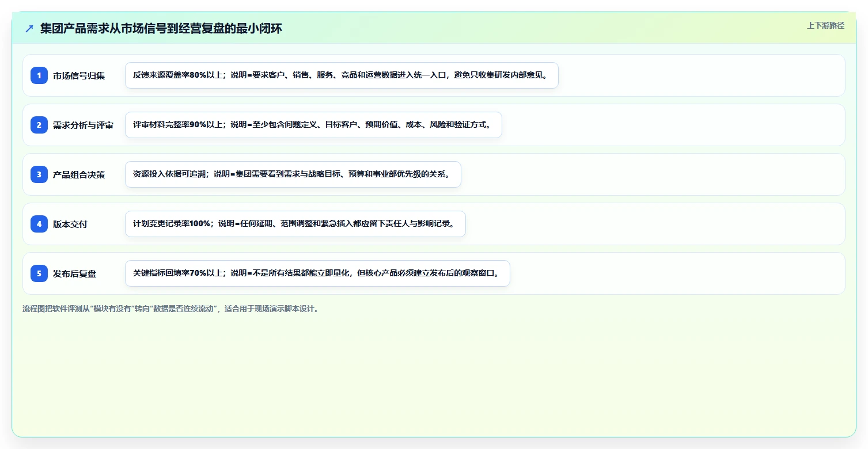The image size is (868, 449).
Task: Open the 计划变更记录率100% description box
Action: pyautogui.click(x=295, y=224)
